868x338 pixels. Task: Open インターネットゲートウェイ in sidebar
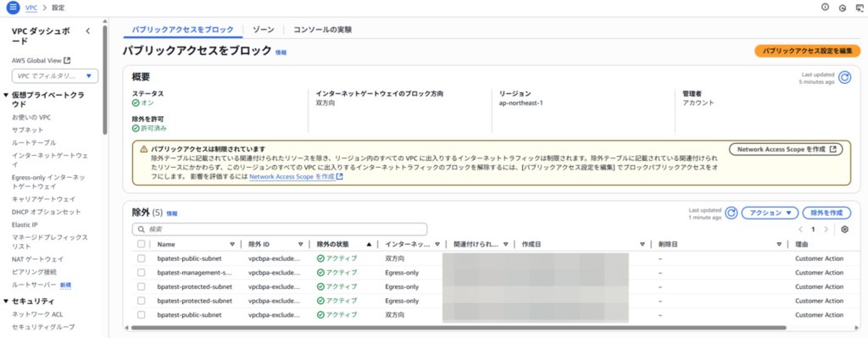[50, 160]
